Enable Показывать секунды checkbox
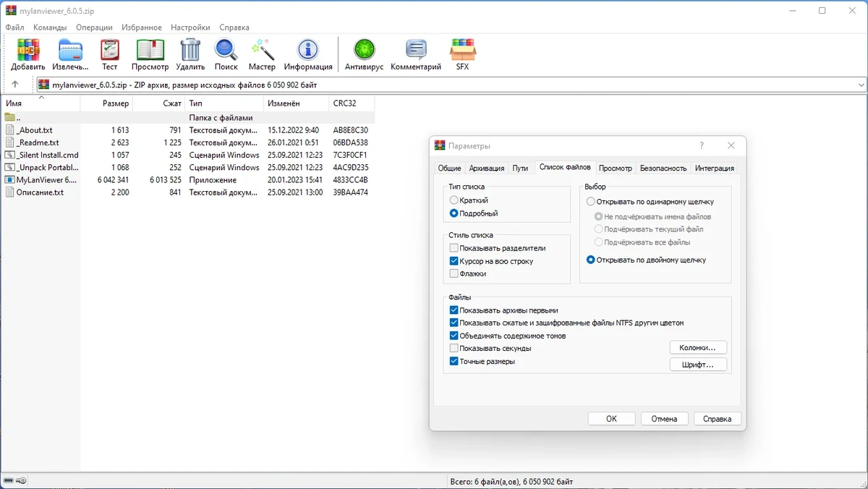 coord(454,348)
